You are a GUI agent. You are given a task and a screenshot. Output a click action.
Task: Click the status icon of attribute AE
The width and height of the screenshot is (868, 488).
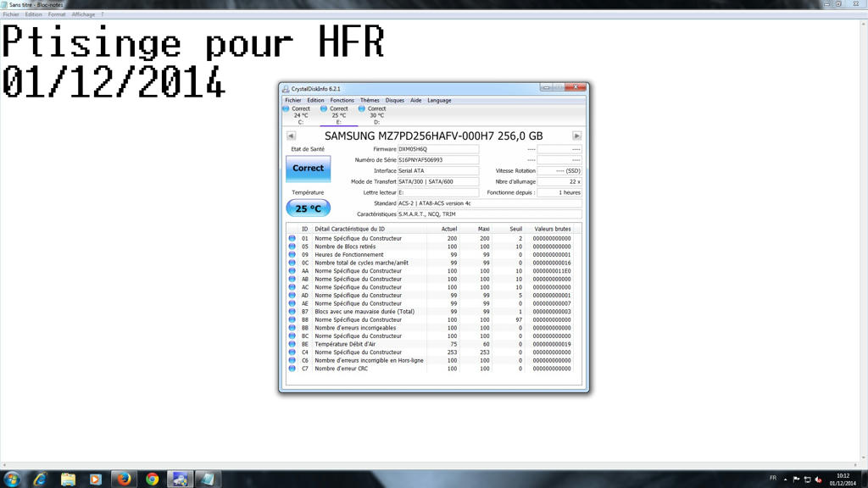[x=292, y=303]
